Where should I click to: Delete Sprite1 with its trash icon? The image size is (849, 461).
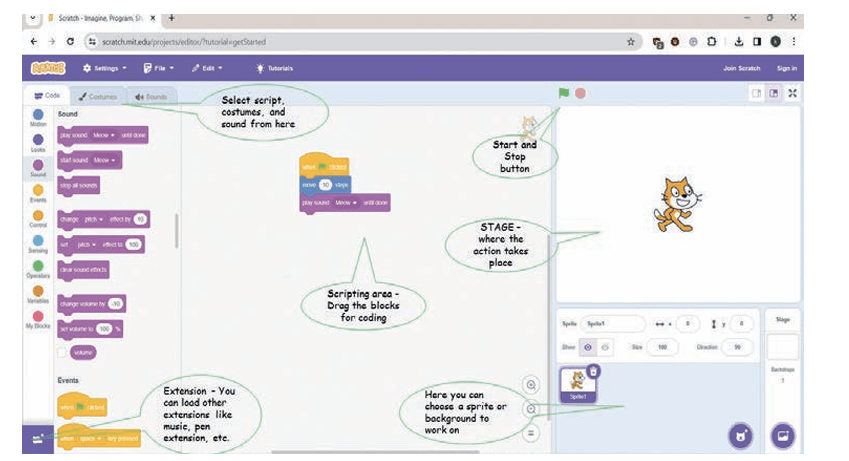click(593, 372)
